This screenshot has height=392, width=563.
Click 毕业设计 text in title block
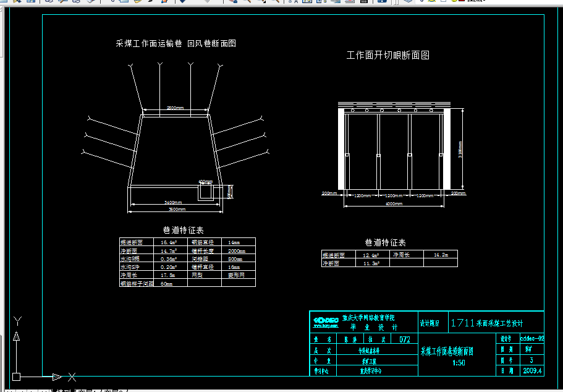click(374, 327)
